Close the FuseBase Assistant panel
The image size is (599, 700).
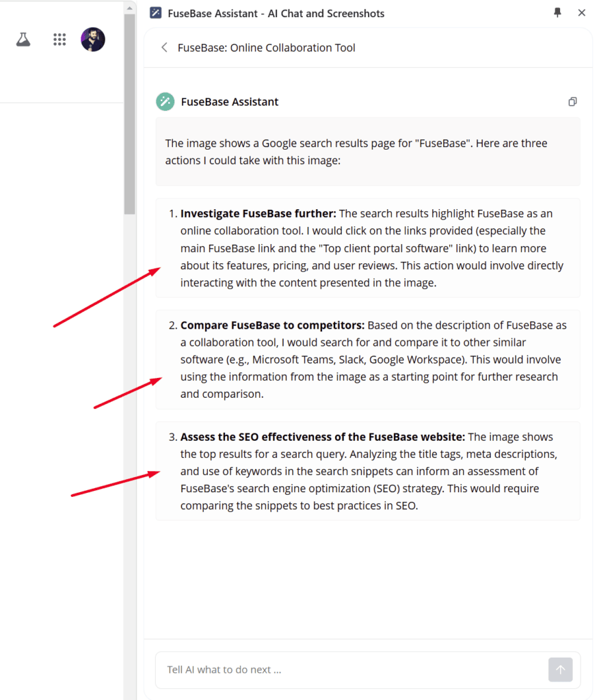click(582, 12)
